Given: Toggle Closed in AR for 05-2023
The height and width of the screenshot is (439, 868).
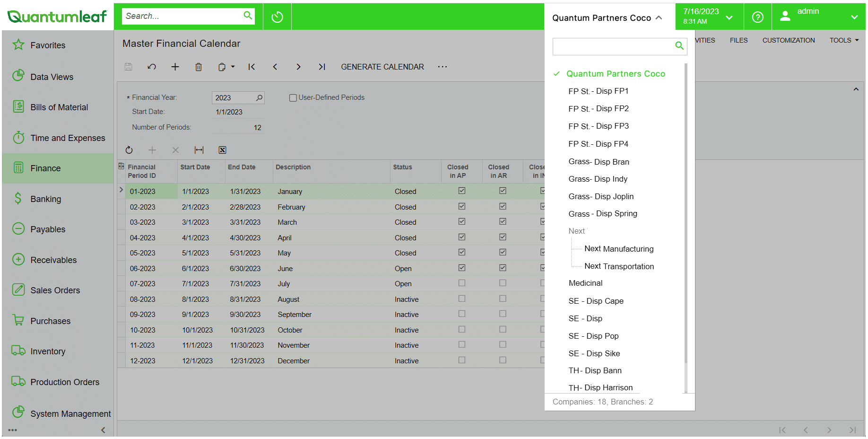Looking at the screenshot, I should pyautogui.click(x=503, y=252).
